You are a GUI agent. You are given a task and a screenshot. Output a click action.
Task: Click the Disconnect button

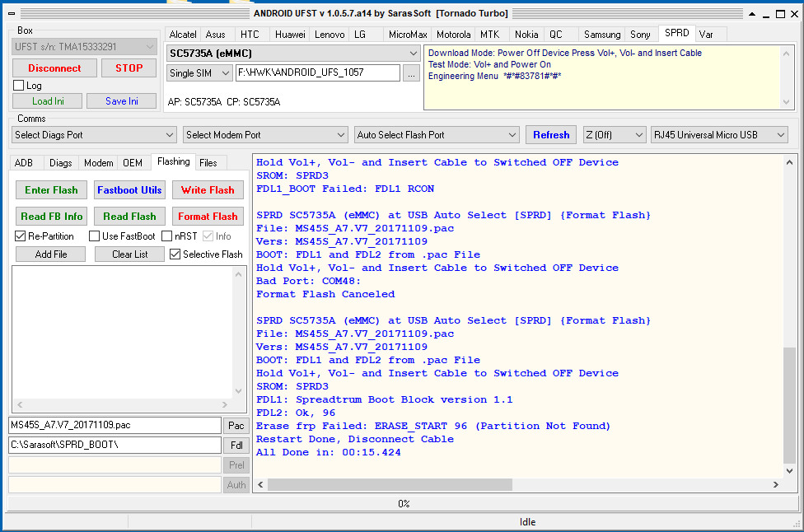point(54,68)
